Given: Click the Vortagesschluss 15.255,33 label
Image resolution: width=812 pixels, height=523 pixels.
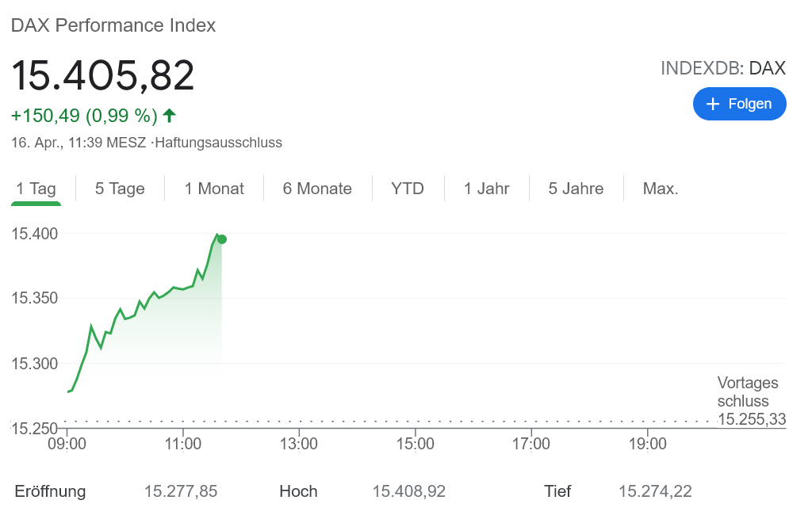Looking at the screenshot, I should coord(750,402).
